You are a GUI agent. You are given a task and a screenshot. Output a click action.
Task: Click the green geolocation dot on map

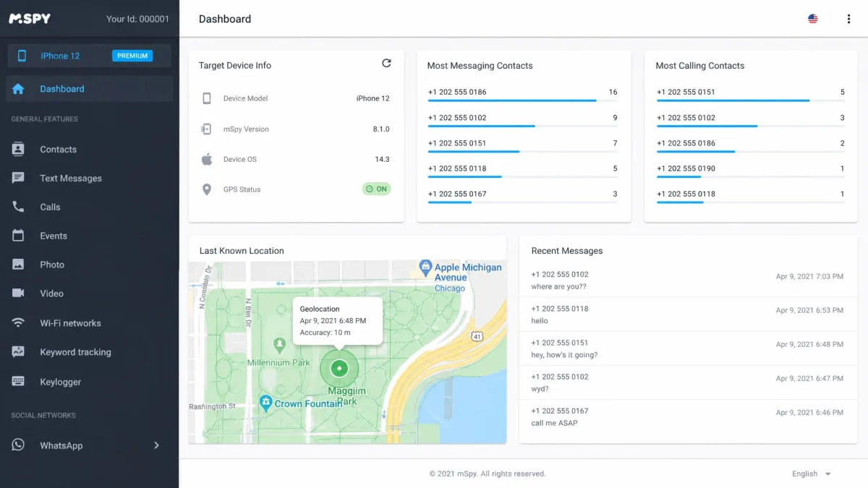tap(339, 369)
